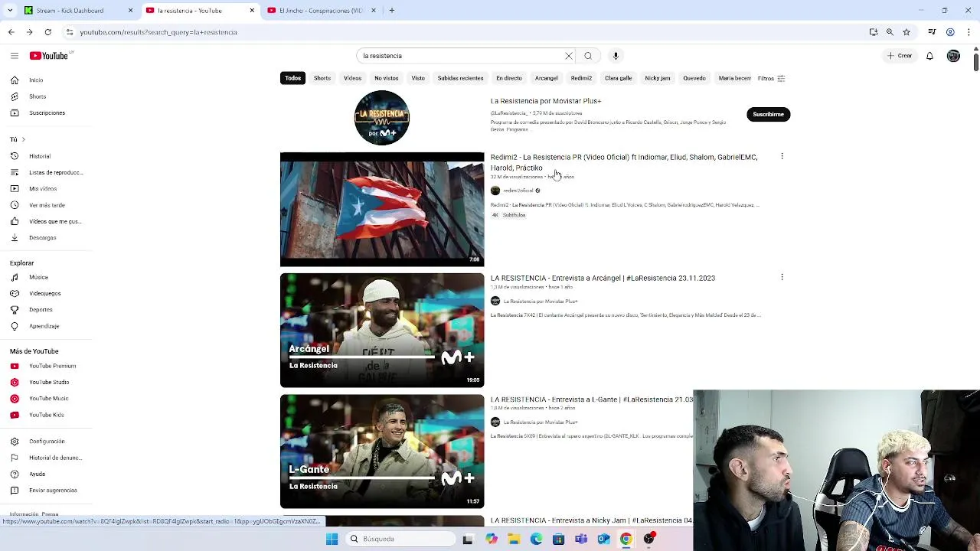980x551 pixels.
Task: Clear the search box with the X
Action: pyautogui.click(x=569, y=56)
